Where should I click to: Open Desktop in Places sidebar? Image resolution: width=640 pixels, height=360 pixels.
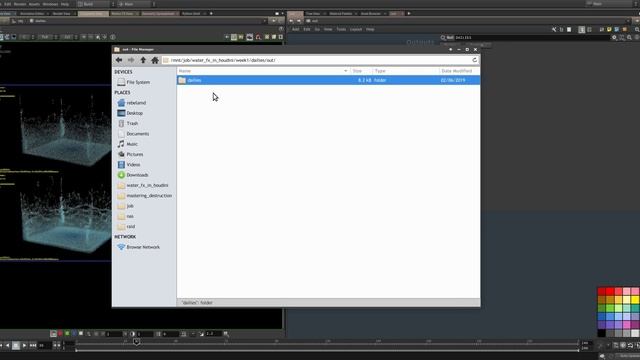coord(130,113)
